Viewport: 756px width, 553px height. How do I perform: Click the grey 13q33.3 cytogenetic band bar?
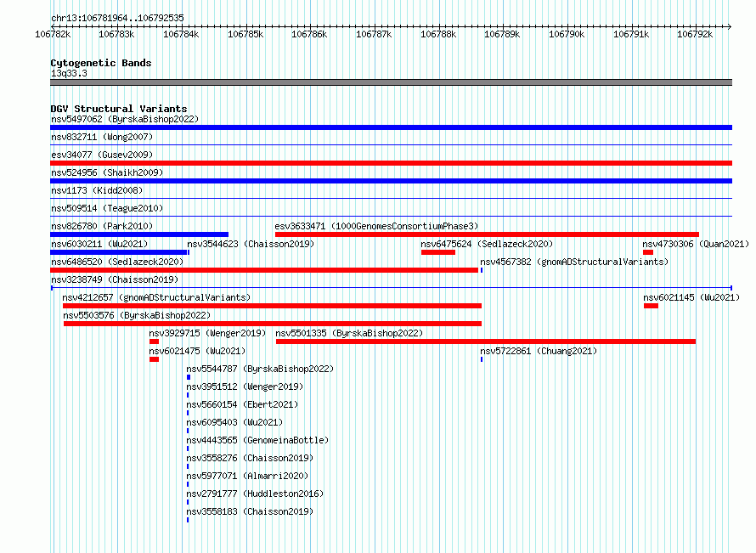click(x=391, y=82)
